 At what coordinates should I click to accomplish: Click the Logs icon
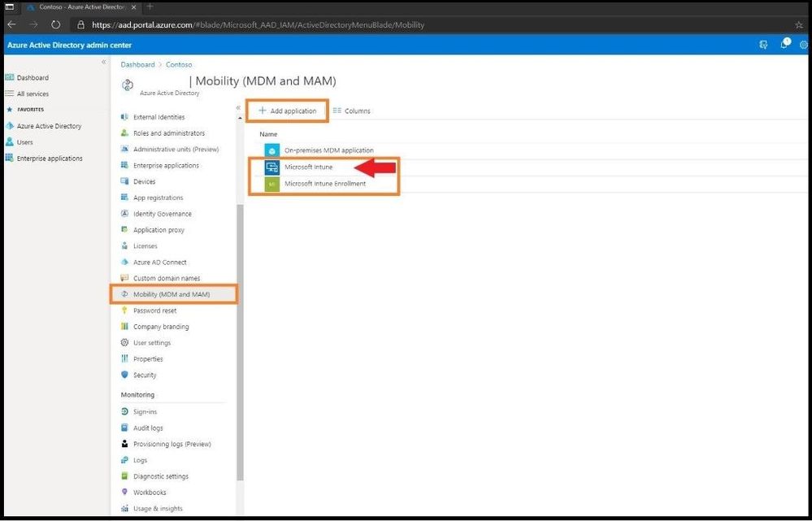124,460
